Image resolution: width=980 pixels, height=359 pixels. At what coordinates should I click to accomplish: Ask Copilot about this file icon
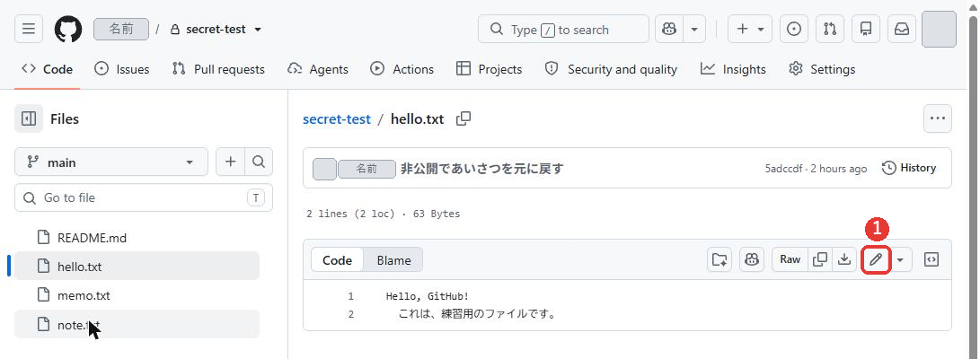pos(752,259)
